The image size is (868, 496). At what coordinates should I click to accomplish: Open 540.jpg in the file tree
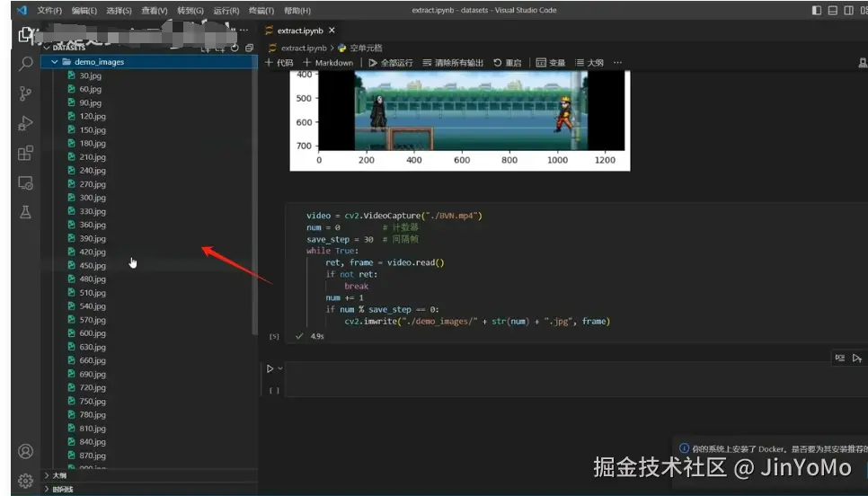coord(93,306)
